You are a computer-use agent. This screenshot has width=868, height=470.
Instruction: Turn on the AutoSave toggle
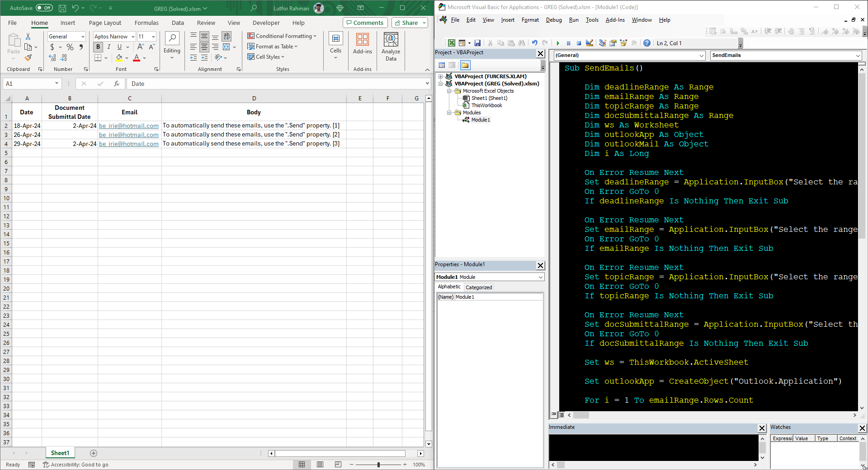(x=44, y=8)
